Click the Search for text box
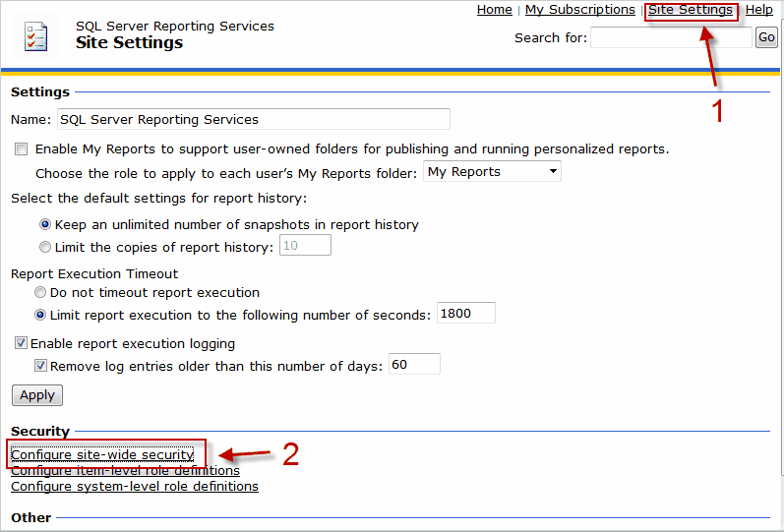 click(671, 37)
